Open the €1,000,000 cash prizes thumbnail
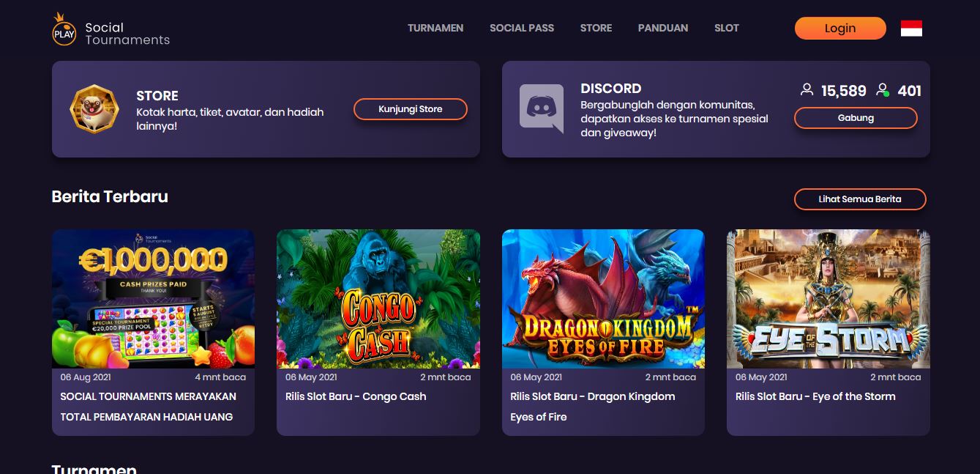This screenshot has height=474, width=980. click(153, 299)
